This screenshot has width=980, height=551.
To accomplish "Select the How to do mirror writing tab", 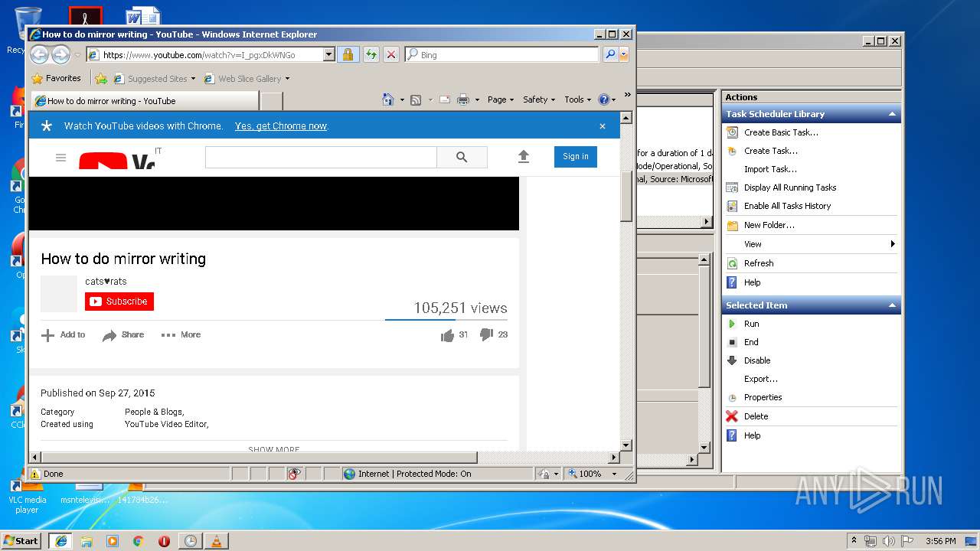I will click(144, 101).
